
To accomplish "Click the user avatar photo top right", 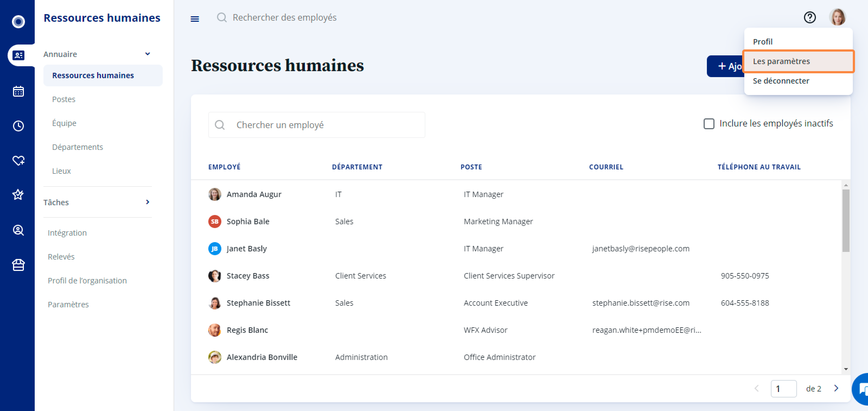I will click(x=837, y=17).
